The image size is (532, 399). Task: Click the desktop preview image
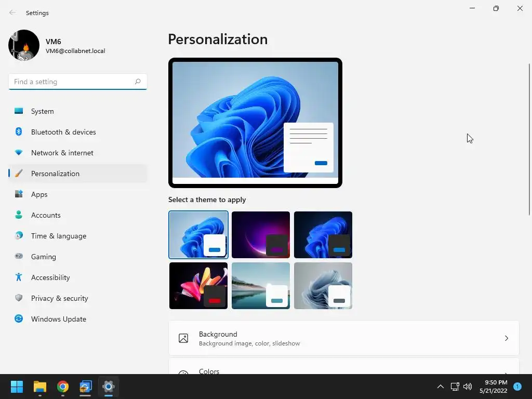point(255,123)
